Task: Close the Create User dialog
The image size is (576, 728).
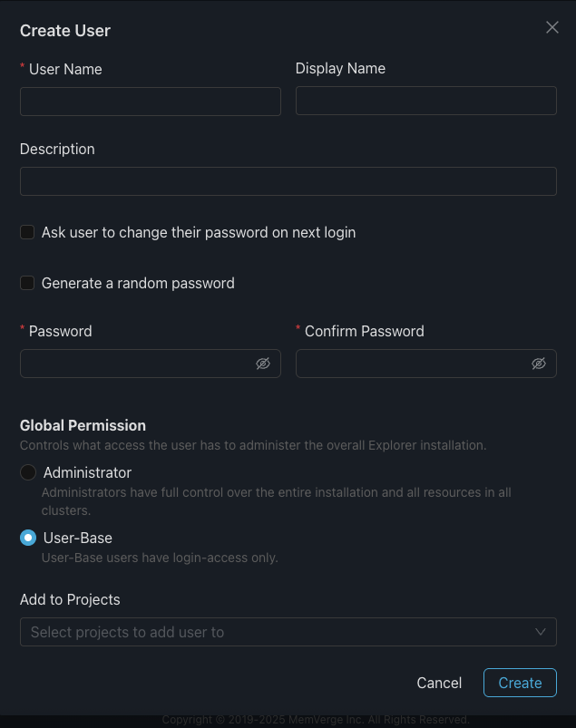Action: click(552, 28)
